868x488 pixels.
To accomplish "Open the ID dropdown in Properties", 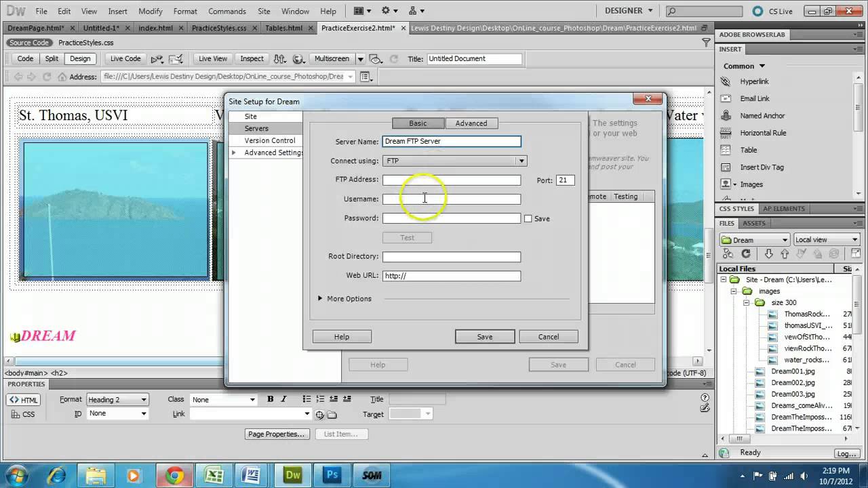I will (117, 413).
